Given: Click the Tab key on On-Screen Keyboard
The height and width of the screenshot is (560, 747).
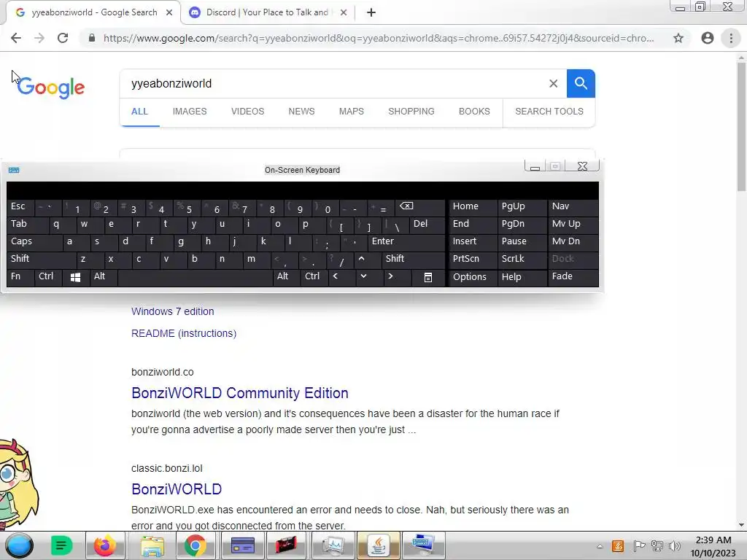Looking at the screenshot, I should coord(28,224).
